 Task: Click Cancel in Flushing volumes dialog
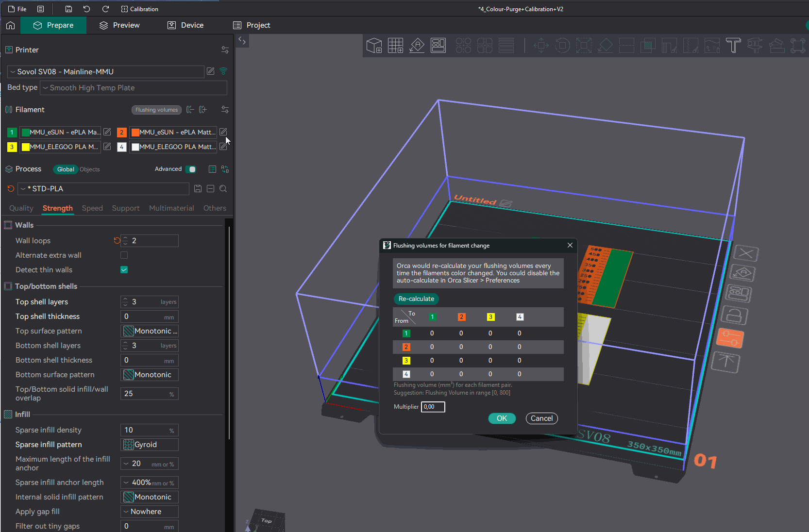coord(541,418)
